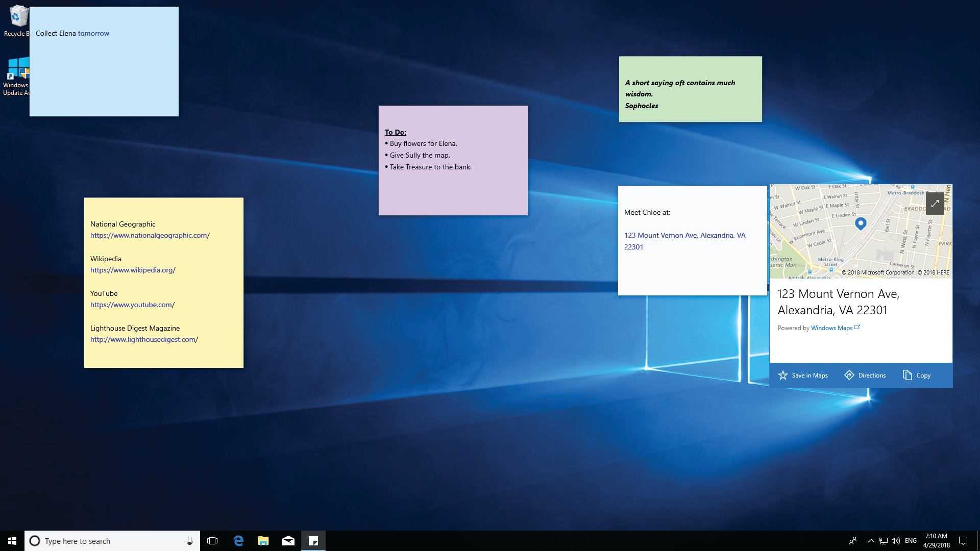Click 'Lighthouse Digest Magazine' label

tap(135, 328)
